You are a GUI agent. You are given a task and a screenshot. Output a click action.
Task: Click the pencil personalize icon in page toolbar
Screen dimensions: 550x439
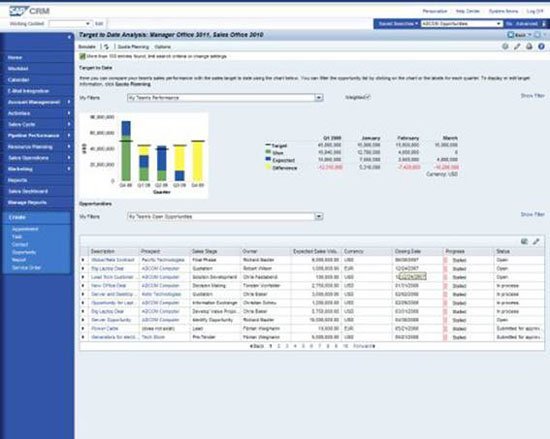[x=517, y=47]
